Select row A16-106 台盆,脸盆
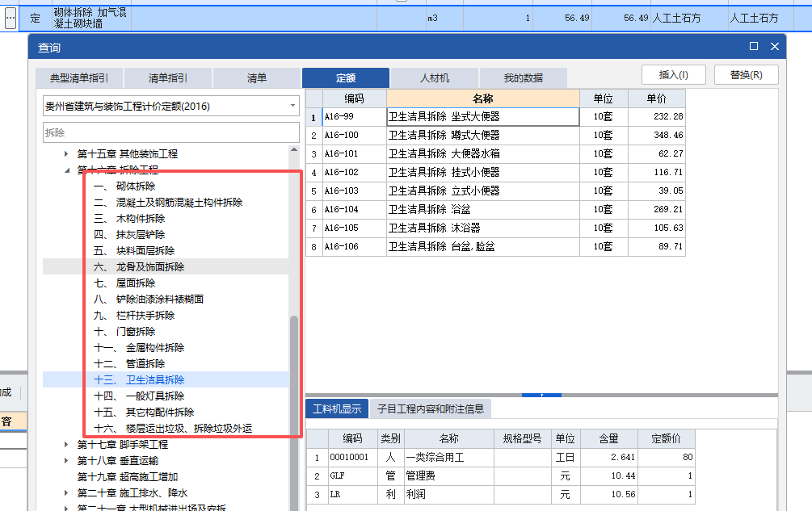 tap(495, 247)
